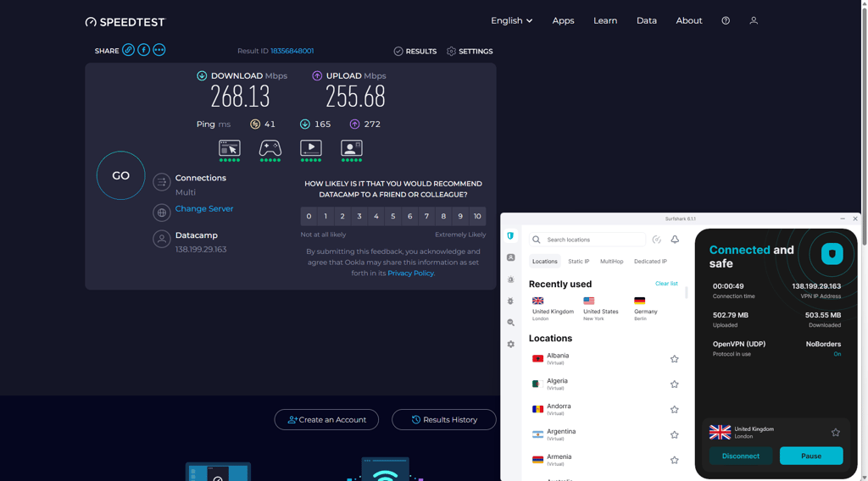
Task: Open more share options icon
Action: tap(159, 50)
